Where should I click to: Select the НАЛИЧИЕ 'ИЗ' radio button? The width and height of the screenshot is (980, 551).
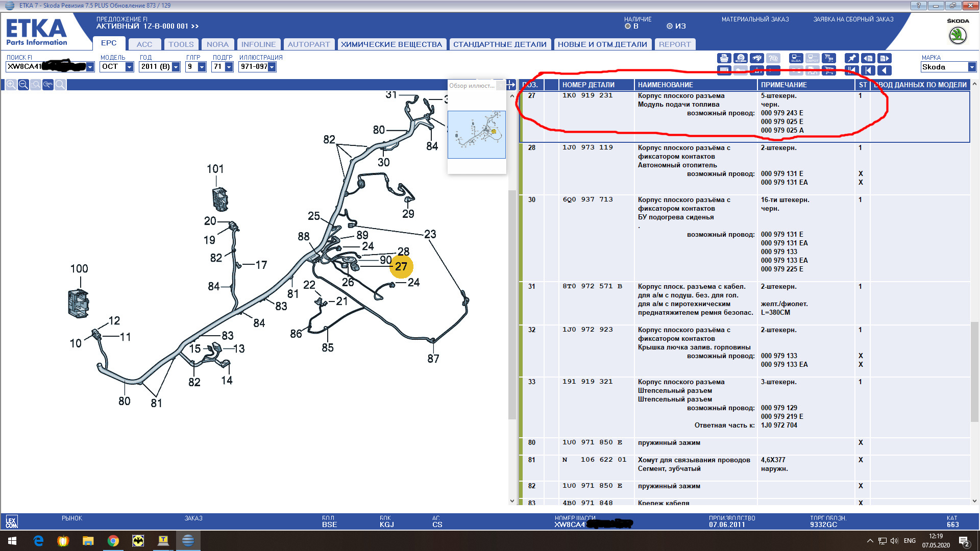[x=670, y=26]
